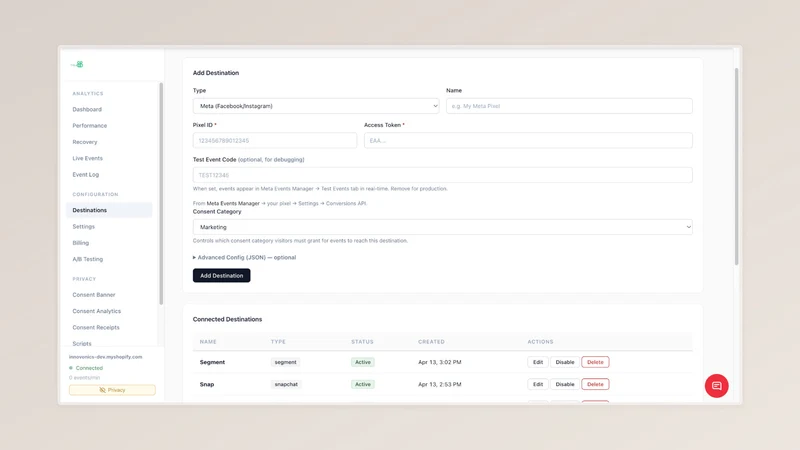Expand Advanced Config (JSON) section
800x450 pixels.
point(244,258)
